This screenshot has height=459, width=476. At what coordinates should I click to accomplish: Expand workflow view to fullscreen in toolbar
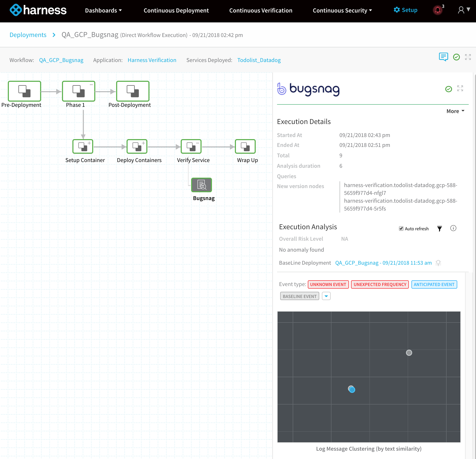click(468, 57)
